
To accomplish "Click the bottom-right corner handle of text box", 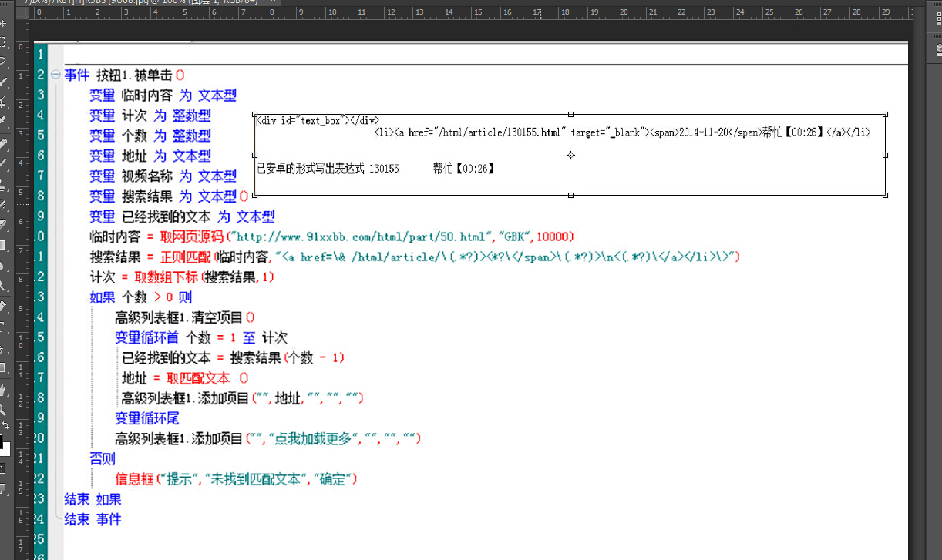I will (x=886, y=196).
